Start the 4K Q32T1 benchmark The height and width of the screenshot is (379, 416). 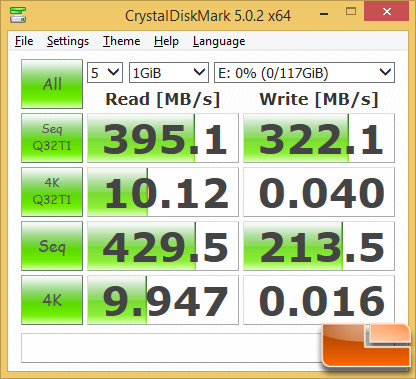tap(52, 192)
